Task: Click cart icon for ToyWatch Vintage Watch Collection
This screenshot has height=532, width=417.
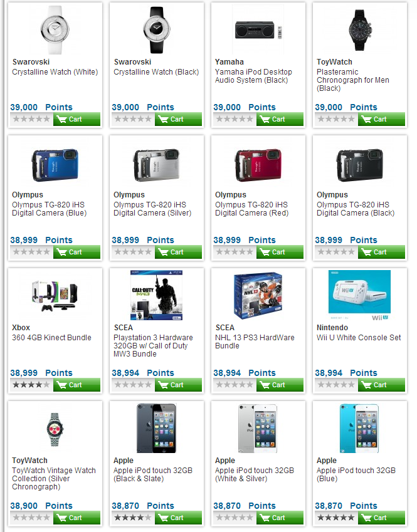Action: pyautogui.click(x=77, y=518)
